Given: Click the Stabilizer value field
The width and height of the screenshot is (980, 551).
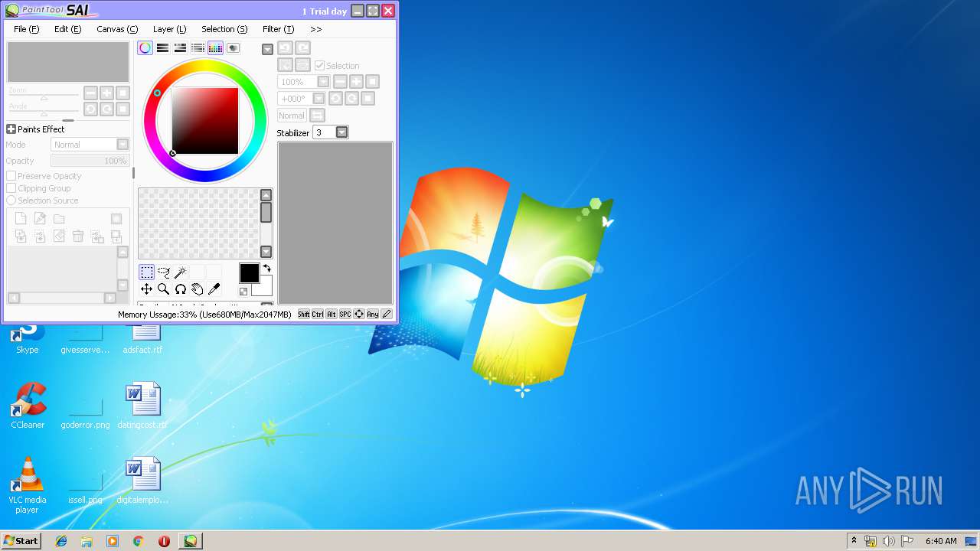Looking at the screenshot, I should [x=325, y=132].
